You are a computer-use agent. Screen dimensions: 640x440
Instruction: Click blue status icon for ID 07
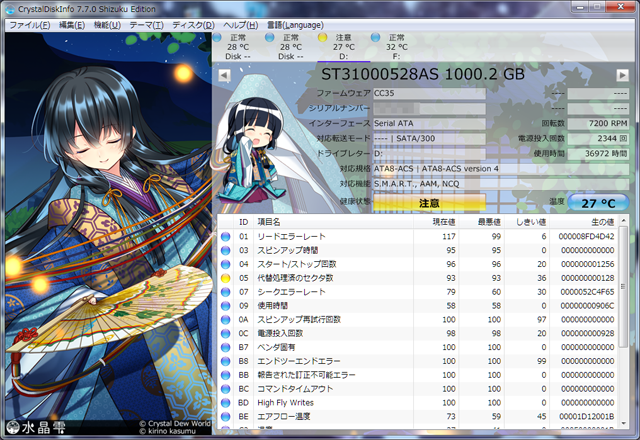[225, 292]
